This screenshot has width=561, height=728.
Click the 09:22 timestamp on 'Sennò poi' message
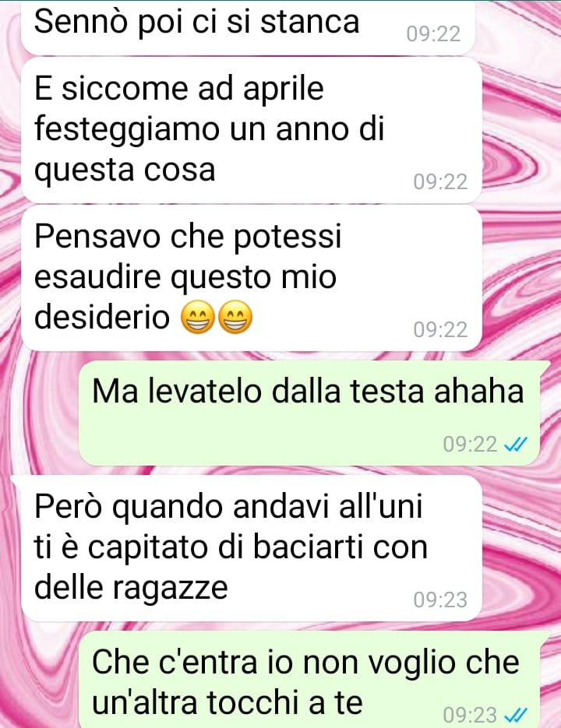click(x=433, y=34)
